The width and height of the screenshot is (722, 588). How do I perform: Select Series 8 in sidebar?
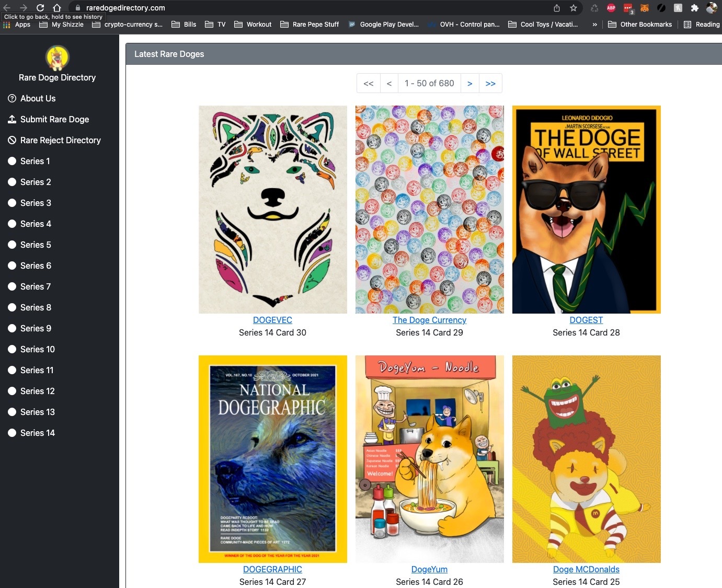[x=36, y=307]
